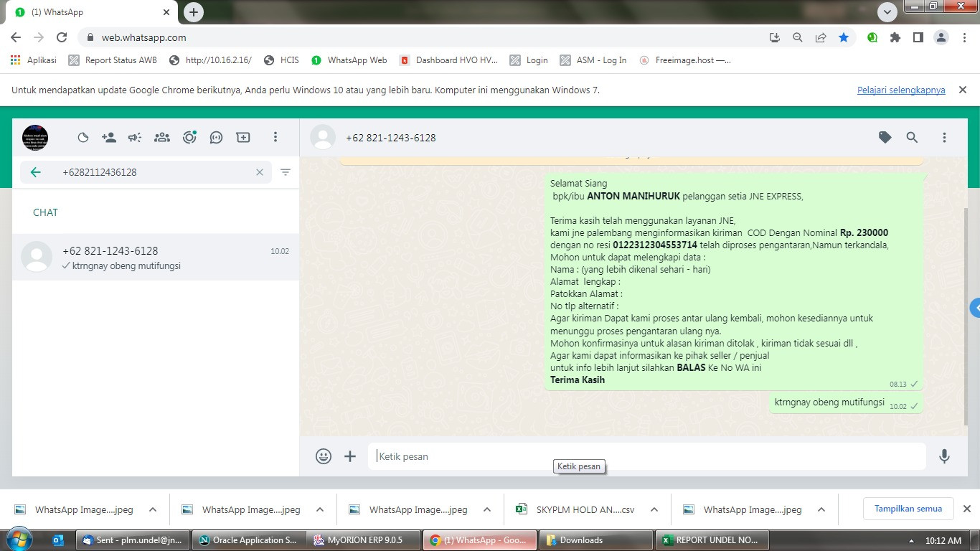Open the +62 821-1243-6128 chat row
Image resolution: width=980 pixels, height=551 pixels.
coord(156,258)
